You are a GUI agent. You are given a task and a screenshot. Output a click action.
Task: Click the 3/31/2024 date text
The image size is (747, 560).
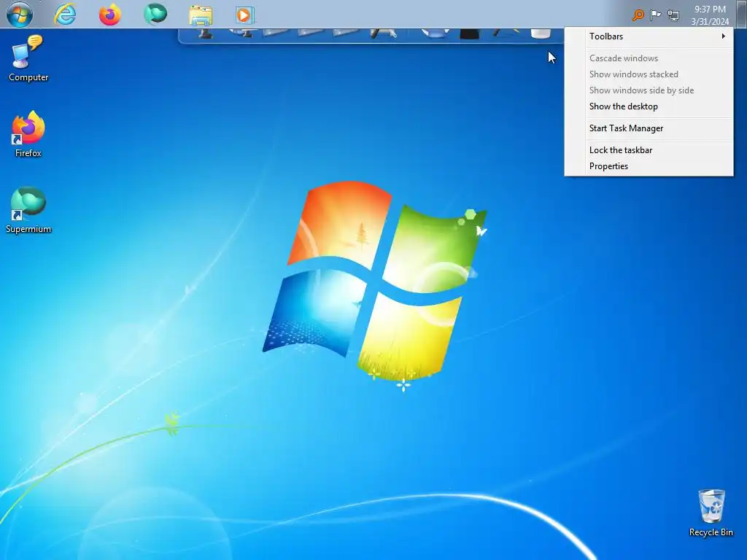click(710, 21)
